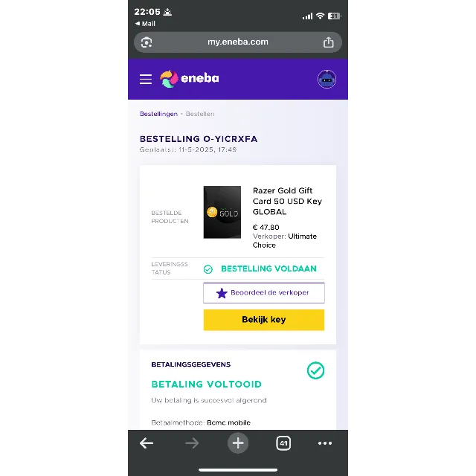Screen dimensions: 476x476
Task: Open the user avatar profile icon
Action: (327, 80)
